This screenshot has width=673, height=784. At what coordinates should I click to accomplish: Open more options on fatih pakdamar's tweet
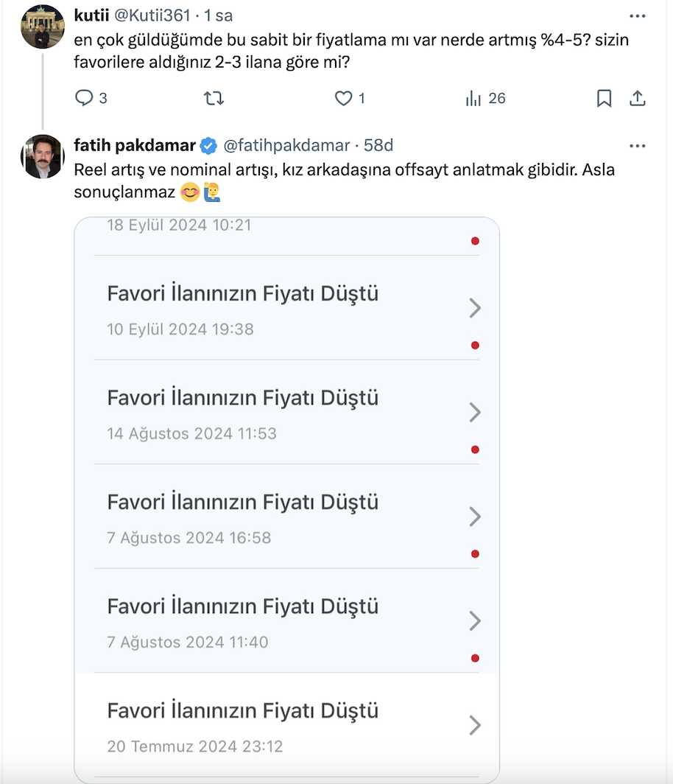pos(637,145)
